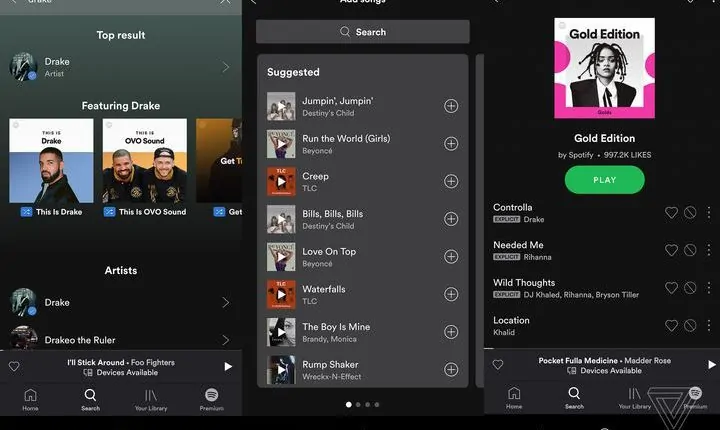Select second page indicator dot
Screen dimensions: 720x430
point(357,405)
